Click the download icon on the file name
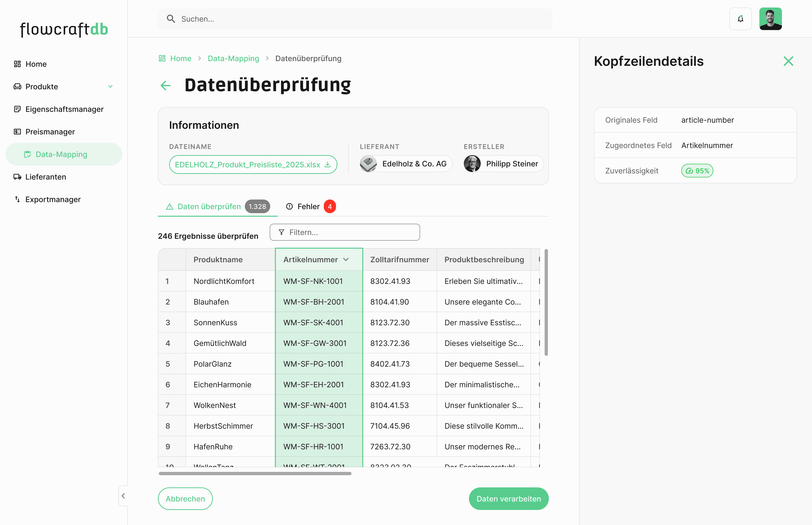The height and width of the screenshot is (525, 812). coord(328,165)
